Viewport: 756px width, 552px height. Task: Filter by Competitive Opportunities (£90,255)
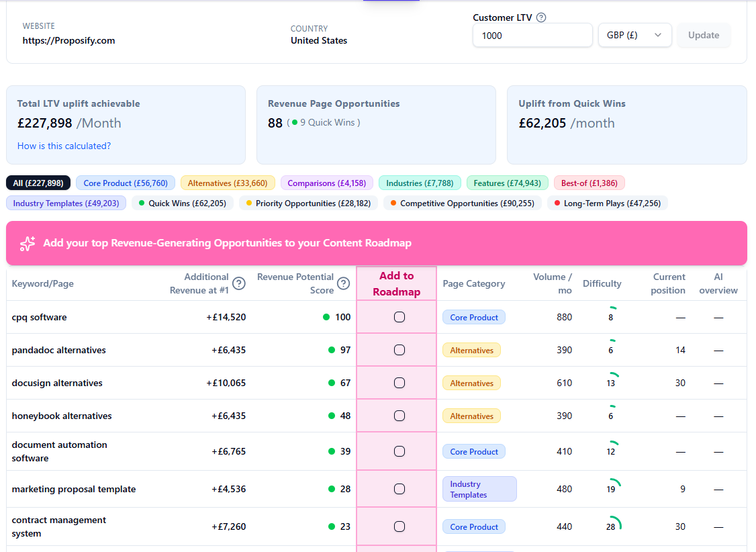coord(463,203)
